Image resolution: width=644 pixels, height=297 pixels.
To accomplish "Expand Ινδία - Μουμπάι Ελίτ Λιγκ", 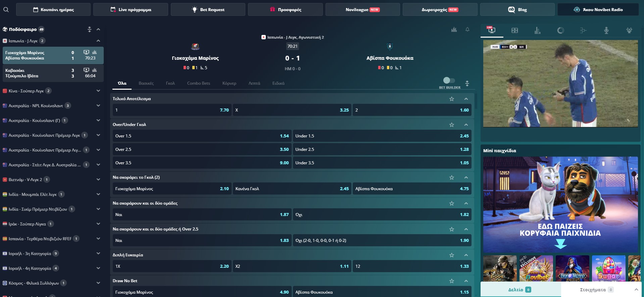I will click(98, 194).
